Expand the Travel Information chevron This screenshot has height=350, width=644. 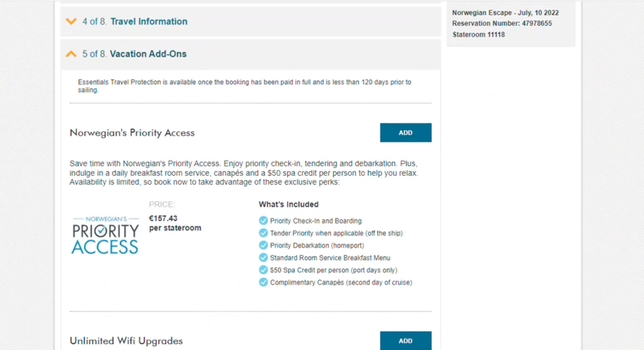click(71, 21)
